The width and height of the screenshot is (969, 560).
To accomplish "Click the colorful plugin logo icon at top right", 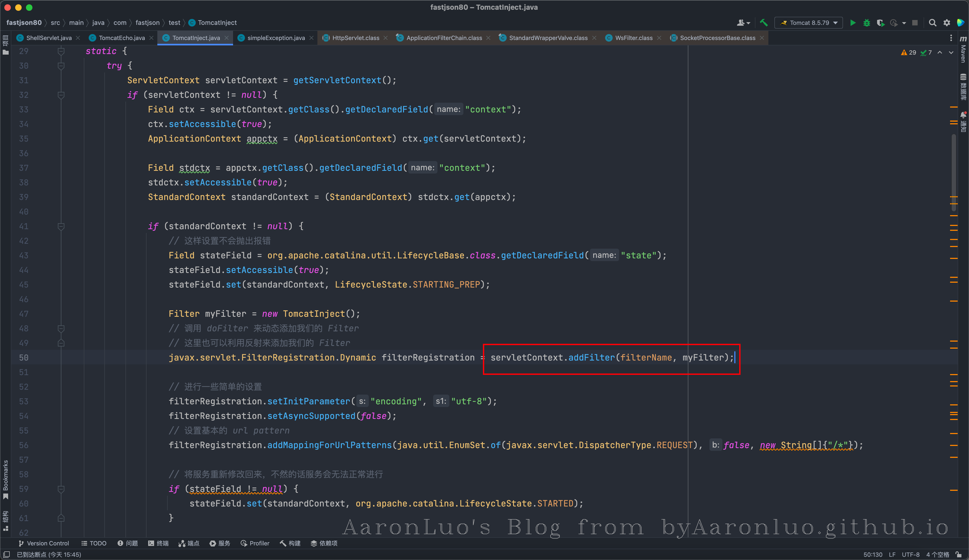I will [x=961, y=23].
